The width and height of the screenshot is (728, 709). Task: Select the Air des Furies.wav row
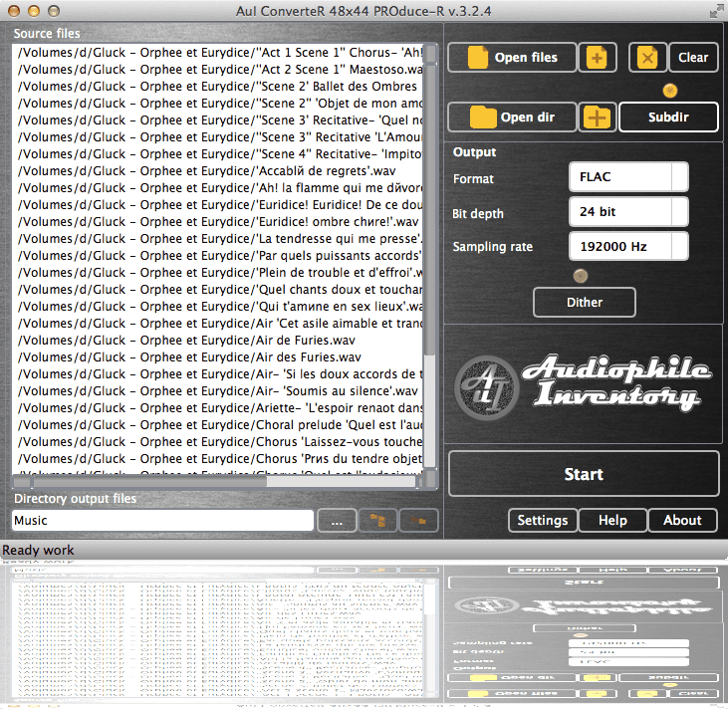click(x=217, y=357)
